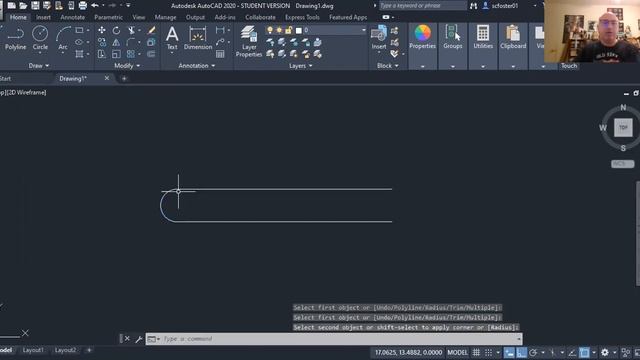Image resolution: width=640 pixels, height=360 pixels.
Task: Open the Utilities calculator panel
Action: 483,38
